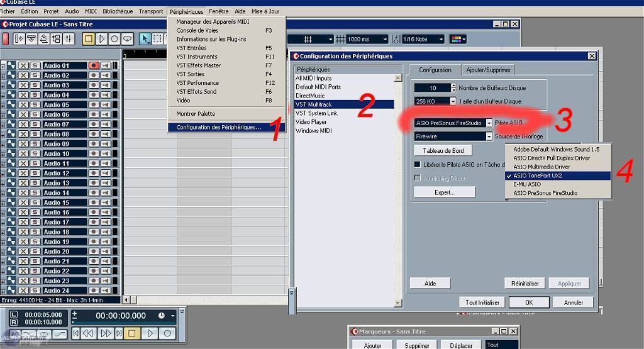The image size is (644, 349).
Task: Click the Show Info Line icon
Action: (31, 39)
